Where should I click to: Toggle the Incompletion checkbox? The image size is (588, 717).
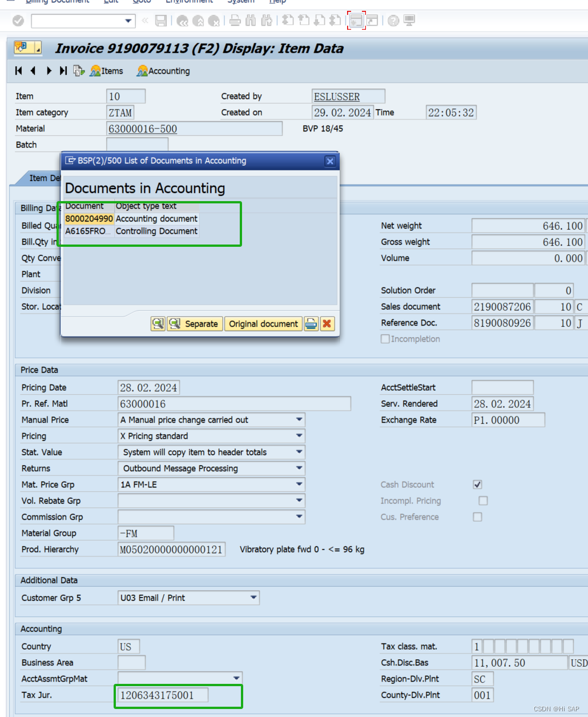pos(385,339)
